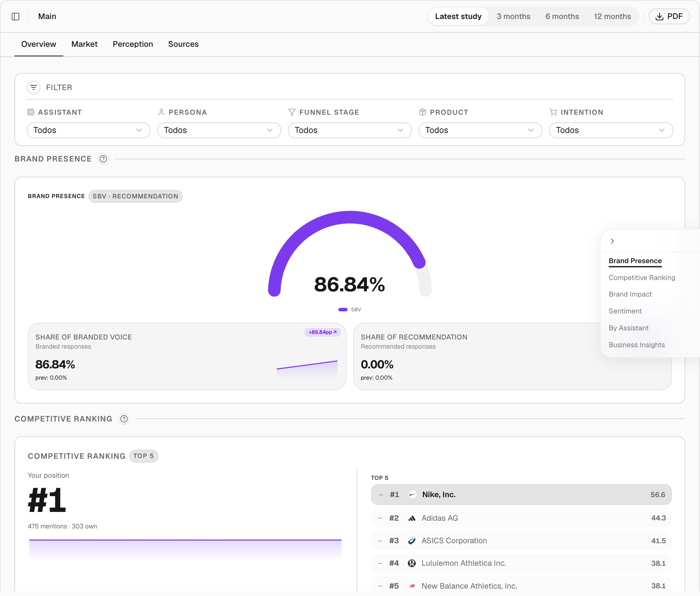The image size is (700, 596).
Task: Select the Assistant robot icon in filters
Action: [x=31, y=112]
